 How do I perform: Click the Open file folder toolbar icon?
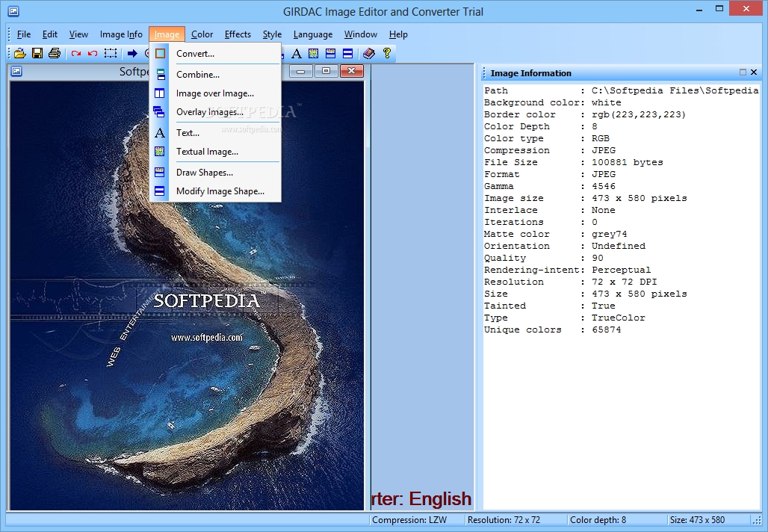pos(19,53)
